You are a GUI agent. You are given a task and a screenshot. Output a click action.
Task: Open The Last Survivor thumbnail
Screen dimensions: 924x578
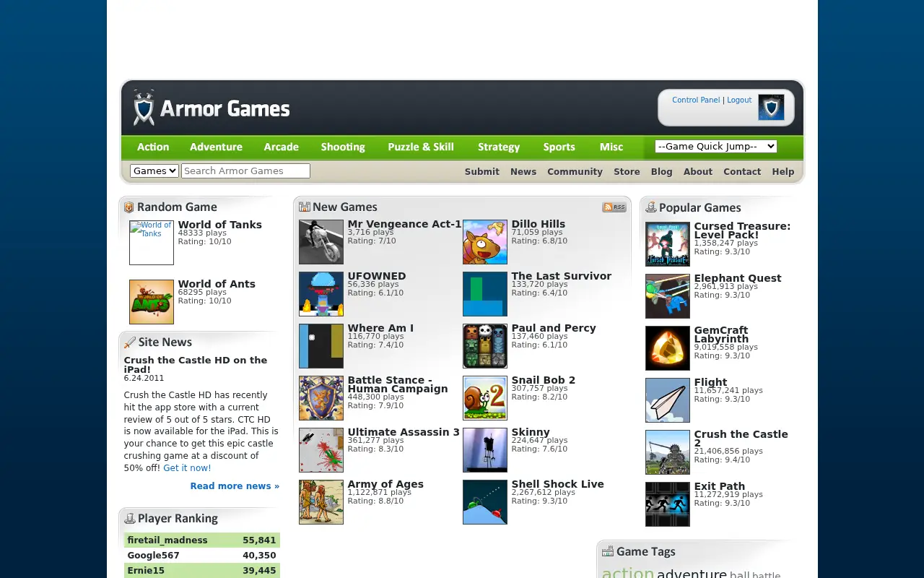pos(485,294)
